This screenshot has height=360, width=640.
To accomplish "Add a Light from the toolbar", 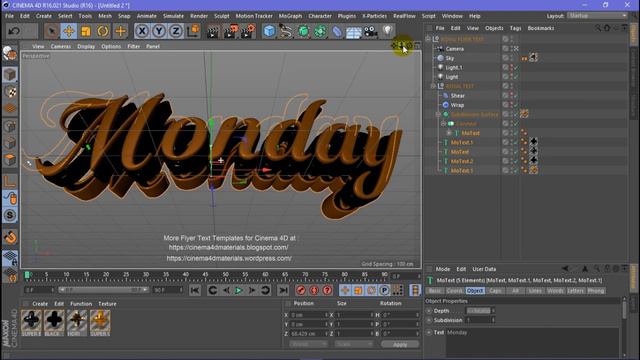I will pyautogui.click(x=388, y=31).
